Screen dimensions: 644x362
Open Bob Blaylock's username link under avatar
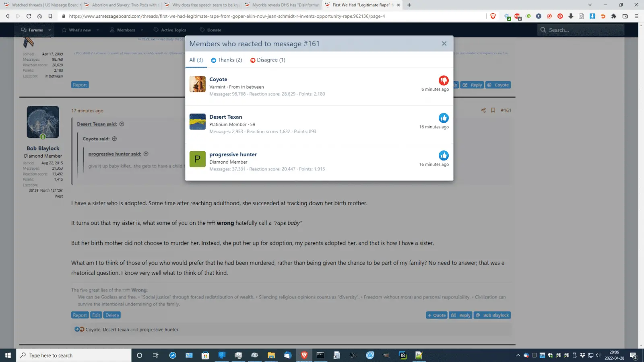(x=43, y=148)
